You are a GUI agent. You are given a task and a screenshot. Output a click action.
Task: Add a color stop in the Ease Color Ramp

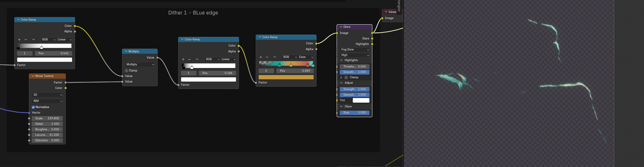(x=261, y=57)
